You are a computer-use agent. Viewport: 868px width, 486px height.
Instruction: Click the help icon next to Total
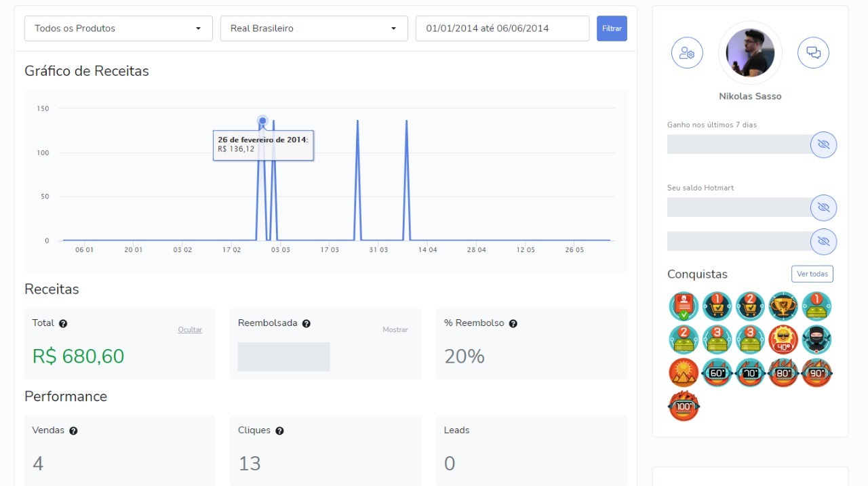pyautogui.click(x=63, y=324)
